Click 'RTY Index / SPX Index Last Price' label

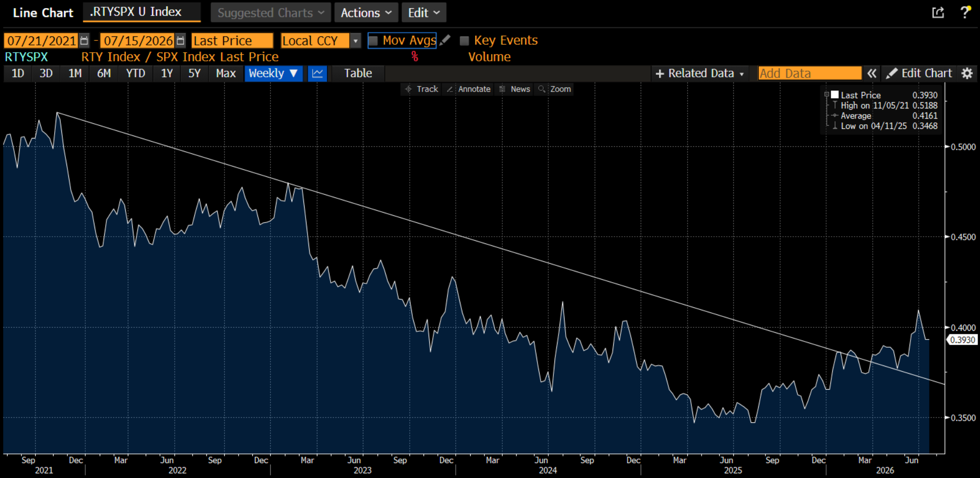(x=180, y=57)
